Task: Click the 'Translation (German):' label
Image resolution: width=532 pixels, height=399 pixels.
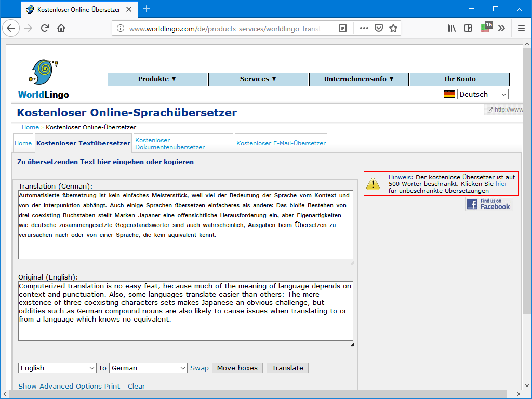Action: click(x=55, y=186)
